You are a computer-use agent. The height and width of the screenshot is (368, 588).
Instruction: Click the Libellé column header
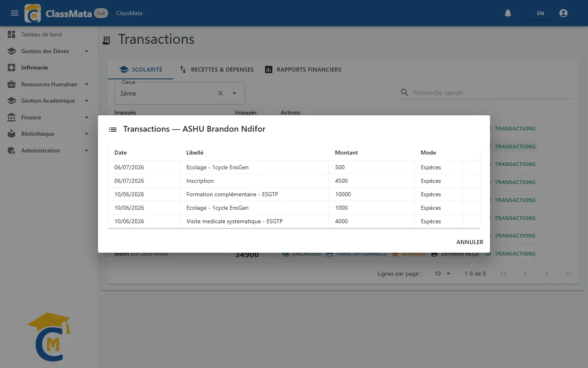195,153
